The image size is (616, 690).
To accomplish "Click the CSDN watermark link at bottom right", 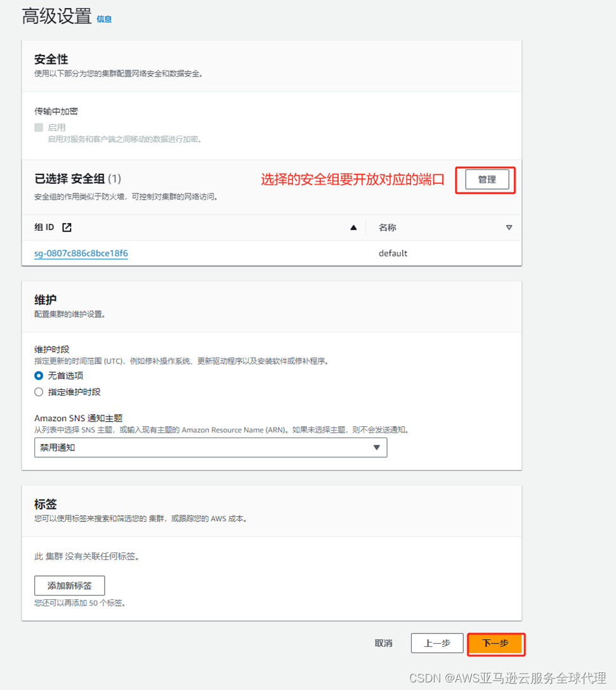I will pos(509,679).
